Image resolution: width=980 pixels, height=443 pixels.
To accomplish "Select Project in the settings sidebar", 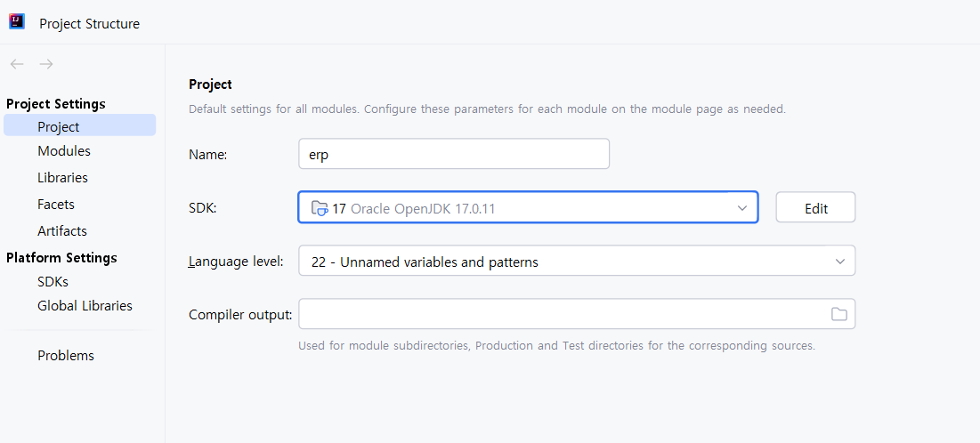I will [59, 127].
